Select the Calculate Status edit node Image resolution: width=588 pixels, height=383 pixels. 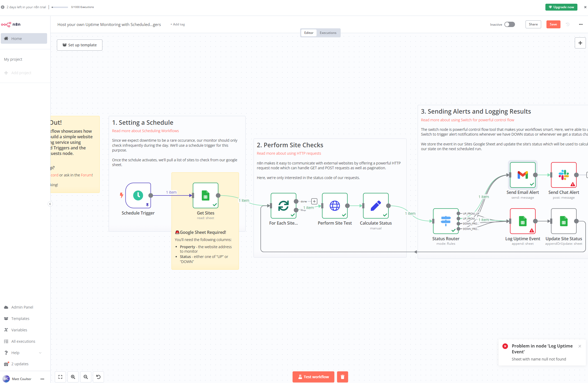pos(376,206)
